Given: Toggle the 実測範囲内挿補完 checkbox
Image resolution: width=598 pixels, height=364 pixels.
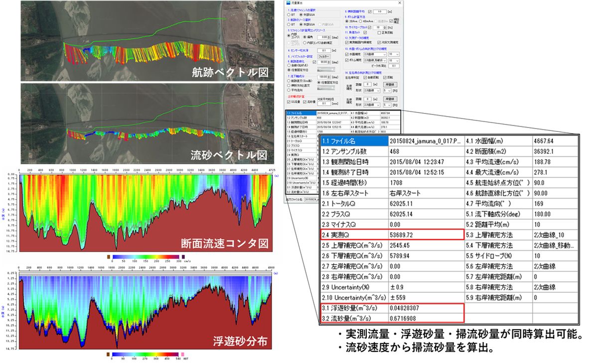Looking at the screenshot, I should (x=347, y=42).
